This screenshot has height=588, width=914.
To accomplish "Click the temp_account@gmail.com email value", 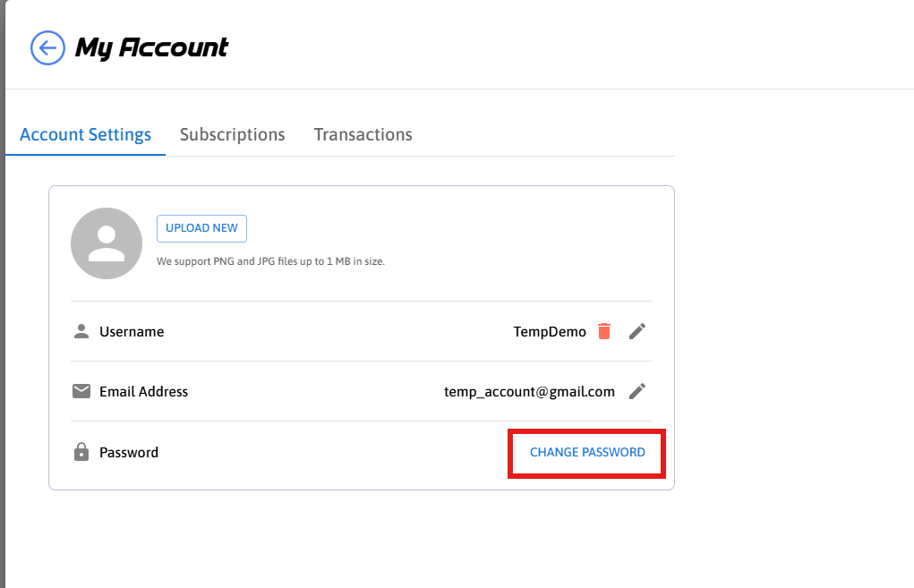I will 529,392.
